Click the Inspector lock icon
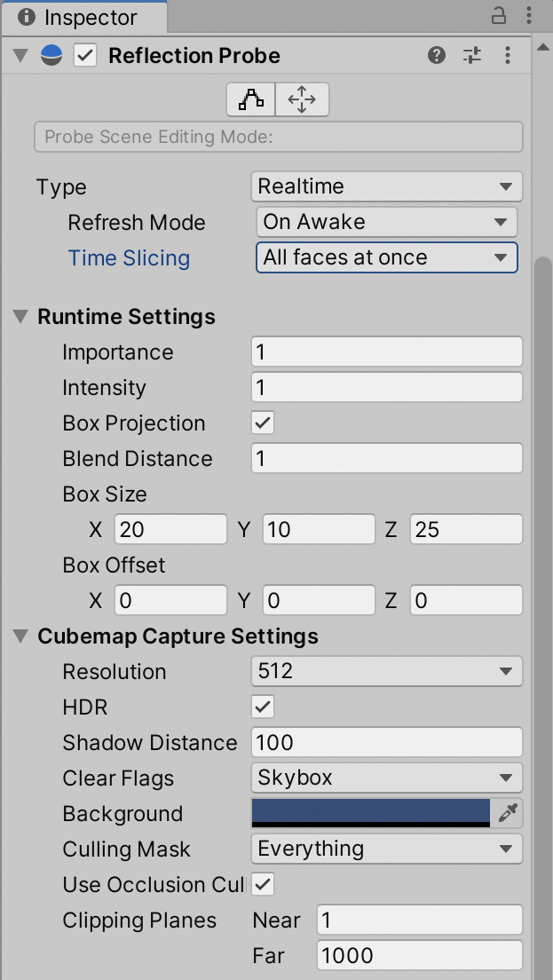This screenshot has width=553, height=980. click(499, 16)
